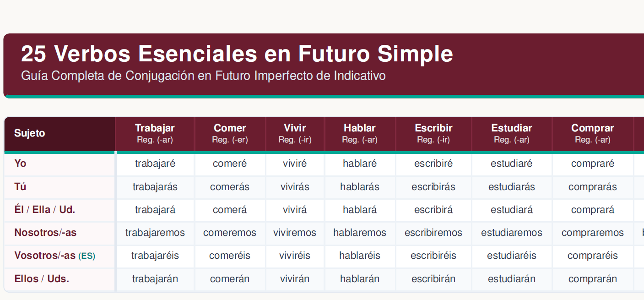Click the Trabajar column header
Viewport: 644px width, 300px height.
coord(155,134)
